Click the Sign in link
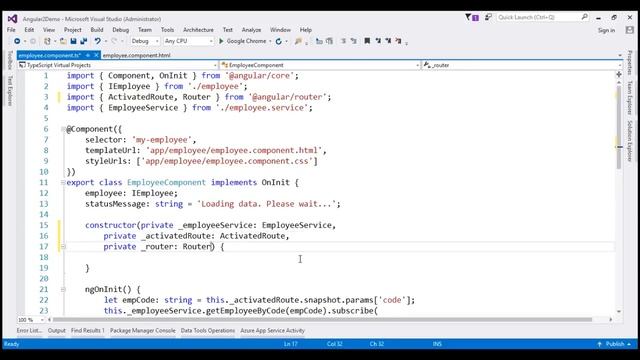 tap(606, 30)
